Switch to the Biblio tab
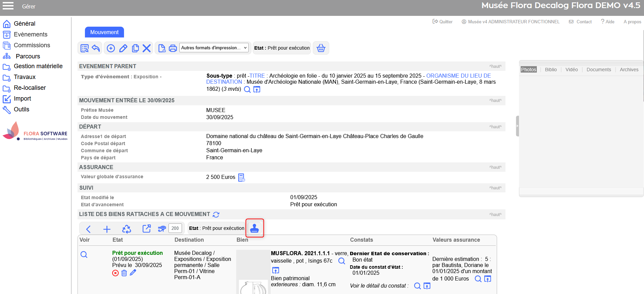 click(x=551, y=70)
